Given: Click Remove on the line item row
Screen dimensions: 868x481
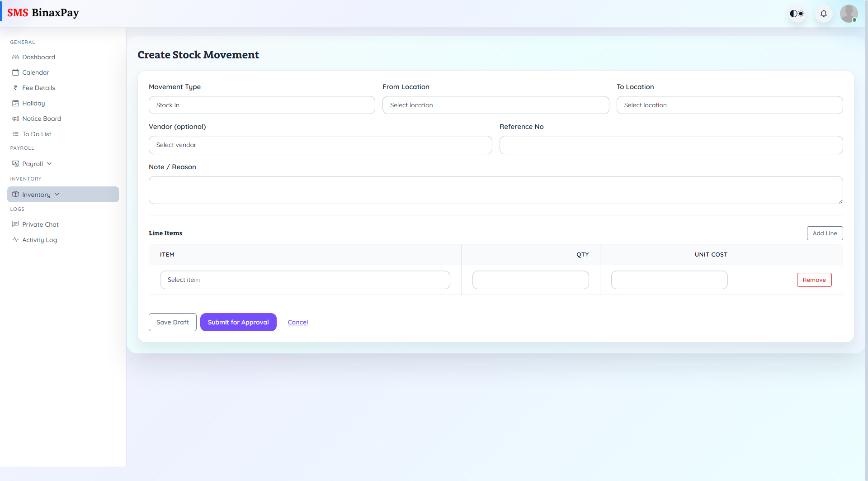Looking at the screenshot, I should pos(814,280).
